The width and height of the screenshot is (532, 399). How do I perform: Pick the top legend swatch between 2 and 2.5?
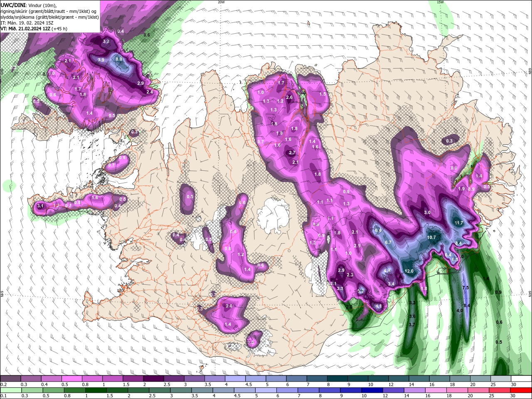(153, 379)
